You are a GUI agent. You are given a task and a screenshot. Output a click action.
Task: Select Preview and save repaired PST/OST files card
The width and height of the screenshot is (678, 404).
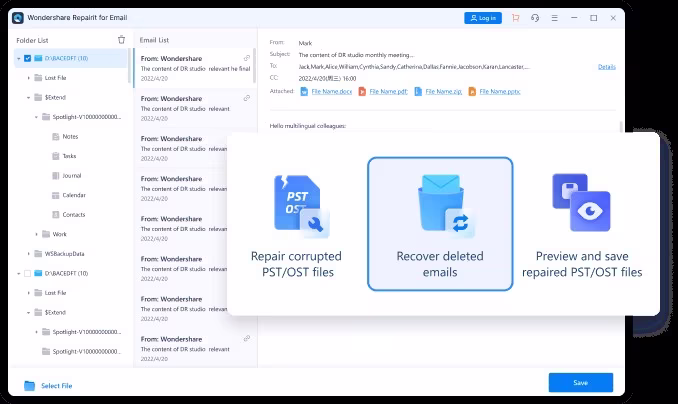pos(582,225)
